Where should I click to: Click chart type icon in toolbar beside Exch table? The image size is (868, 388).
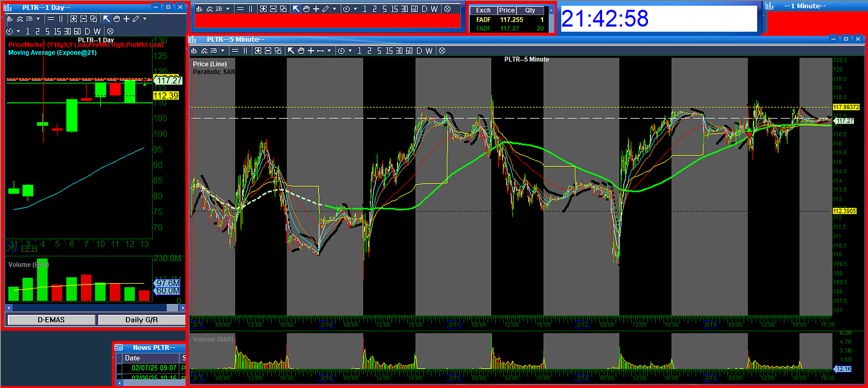pyautogui.click(x=199, y=9)
